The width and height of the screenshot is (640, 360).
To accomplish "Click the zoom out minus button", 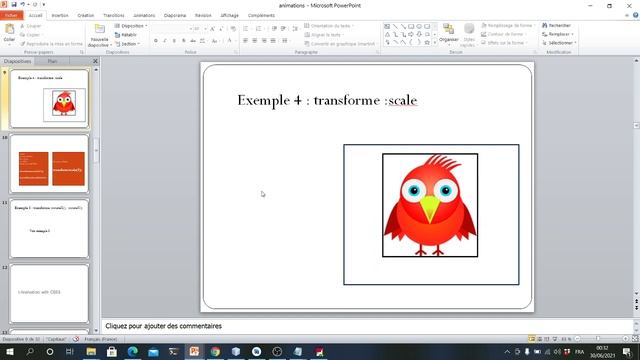I will 577,339.
